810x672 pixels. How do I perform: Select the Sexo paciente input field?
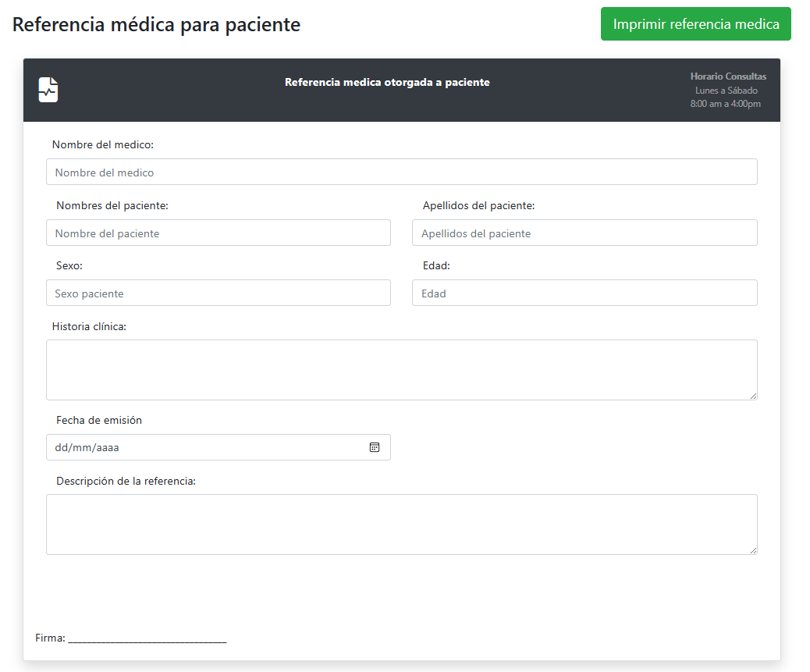click(x=218, y=293)
